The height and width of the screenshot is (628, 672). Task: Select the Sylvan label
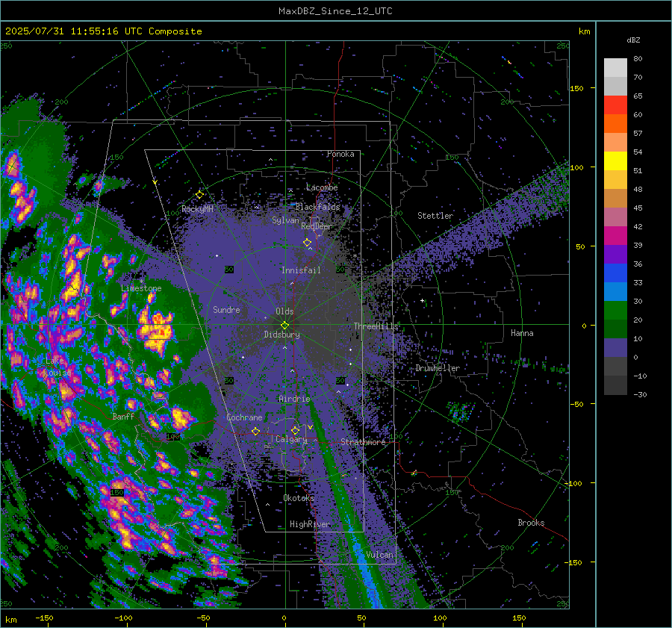pos(285,220)
